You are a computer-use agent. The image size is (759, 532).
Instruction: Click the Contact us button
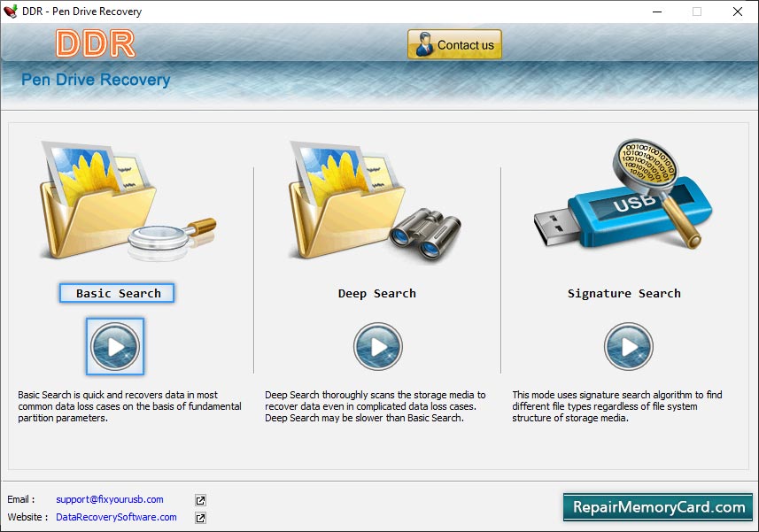[x=454, y=44]
